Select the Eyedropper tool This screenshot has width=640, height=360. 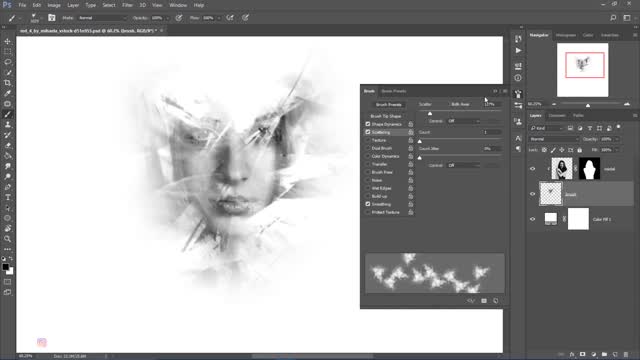click(x=7, y=93)
